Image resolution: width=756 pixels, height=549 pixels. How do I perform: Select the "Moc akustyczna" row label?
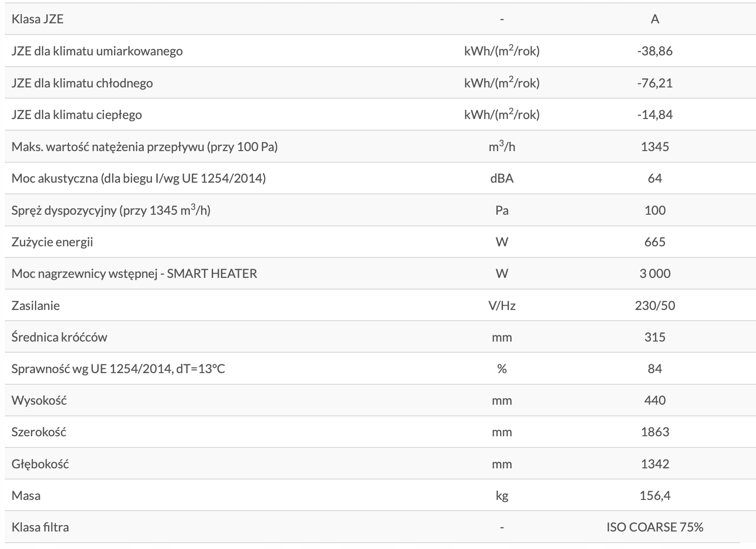click(138, 178)
